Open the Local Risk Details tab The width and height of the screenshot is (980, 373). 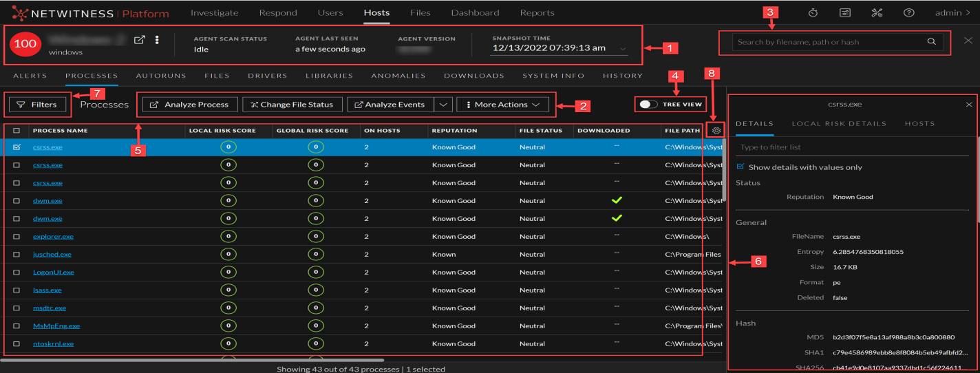point(839,124)
